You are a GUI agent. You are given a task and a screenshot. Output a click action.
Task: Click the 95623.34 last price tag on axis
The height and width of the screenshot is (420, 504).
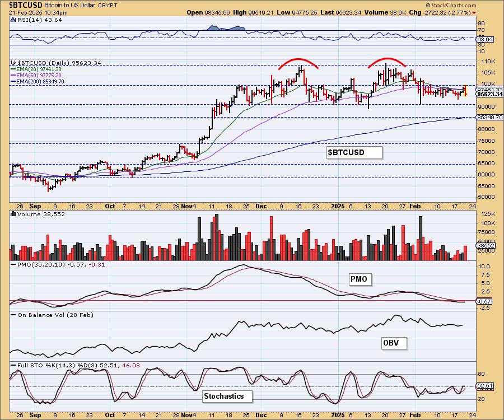coord(490,94)
